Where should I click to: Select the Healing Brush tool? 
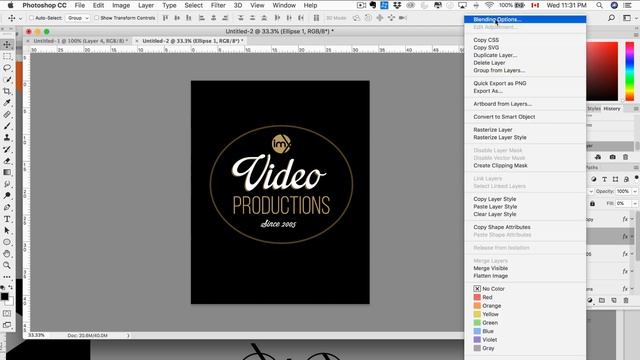coord(7,114)
